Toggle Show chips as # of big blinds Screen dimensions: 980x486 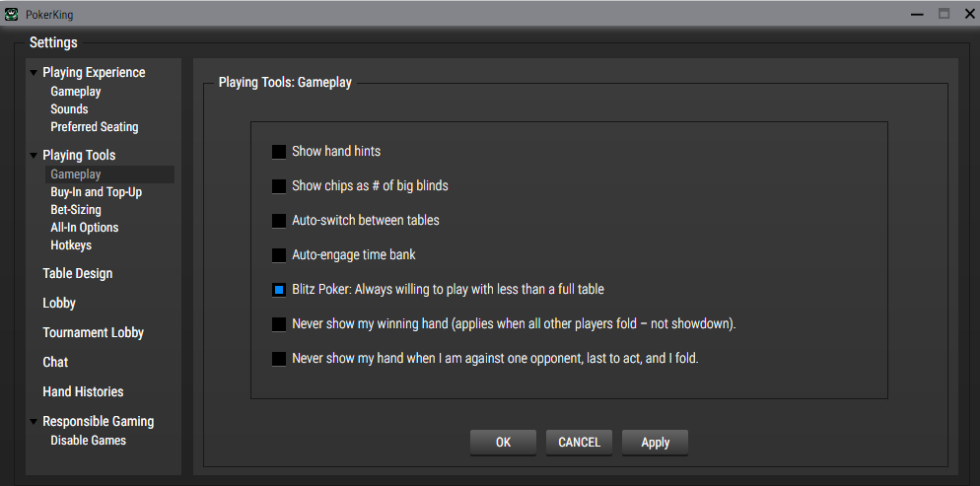[279, 186]
